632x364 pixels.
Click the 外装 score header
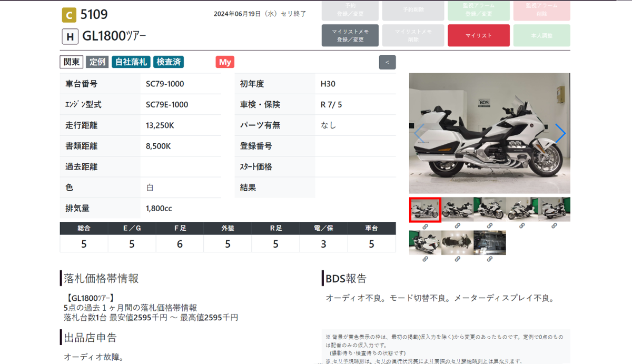228,229
